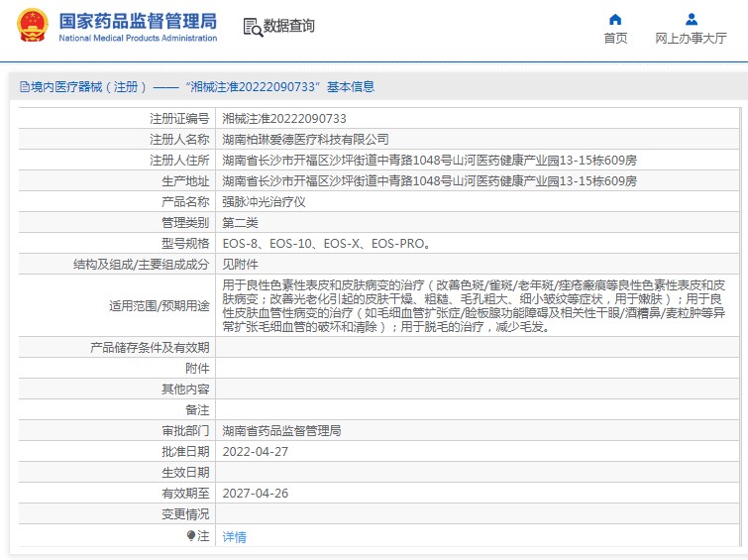This screenshot has height=560, width=748.
Task: Click the 其他内容 label
Action: (x=185, y=390)
